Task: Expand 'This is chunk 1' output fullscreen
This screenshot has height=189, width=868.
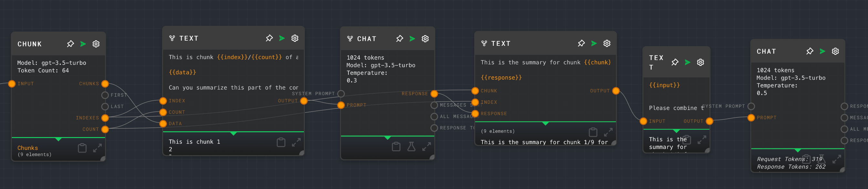Action: pos(296,142)
